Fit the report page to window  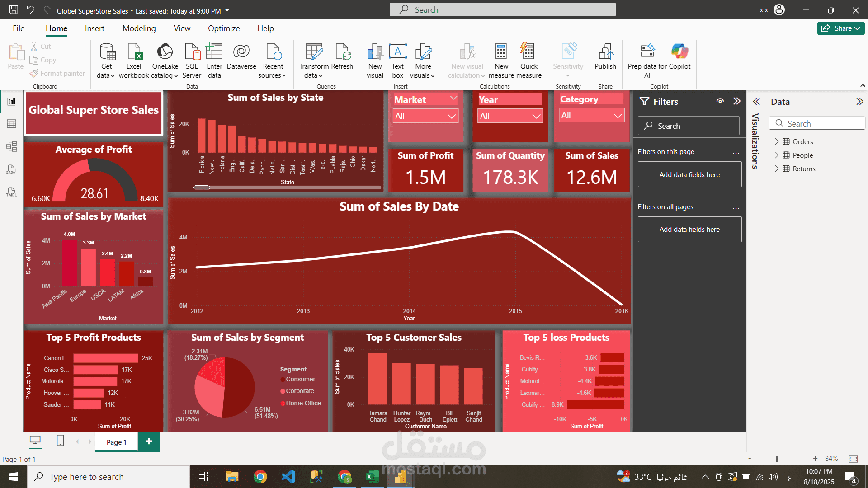tap(853, 459)
